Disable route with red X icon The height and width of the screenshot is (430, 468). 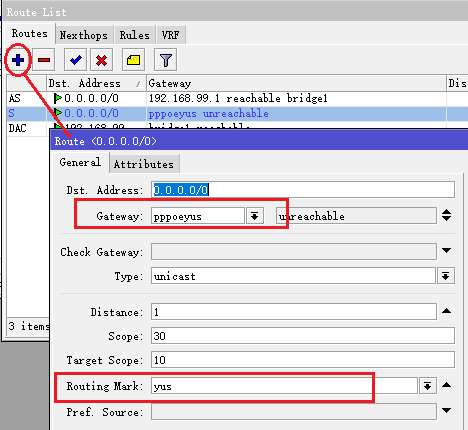click(101, 60)
